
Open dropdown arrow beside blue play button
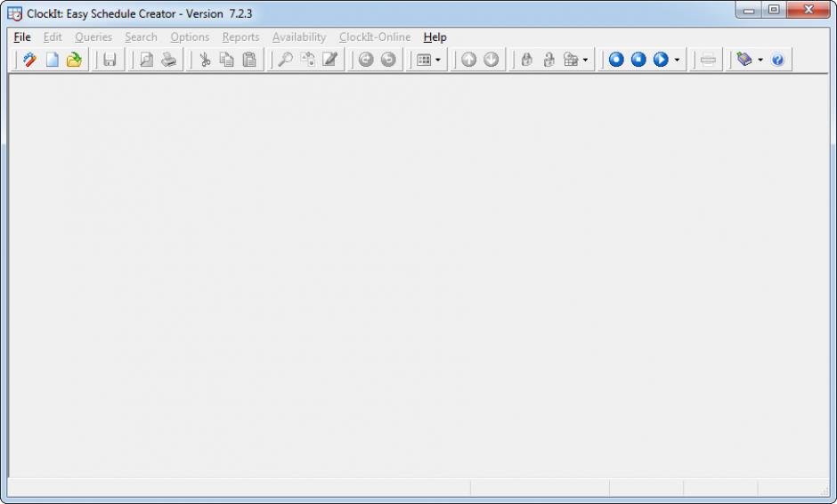point(677,60)
